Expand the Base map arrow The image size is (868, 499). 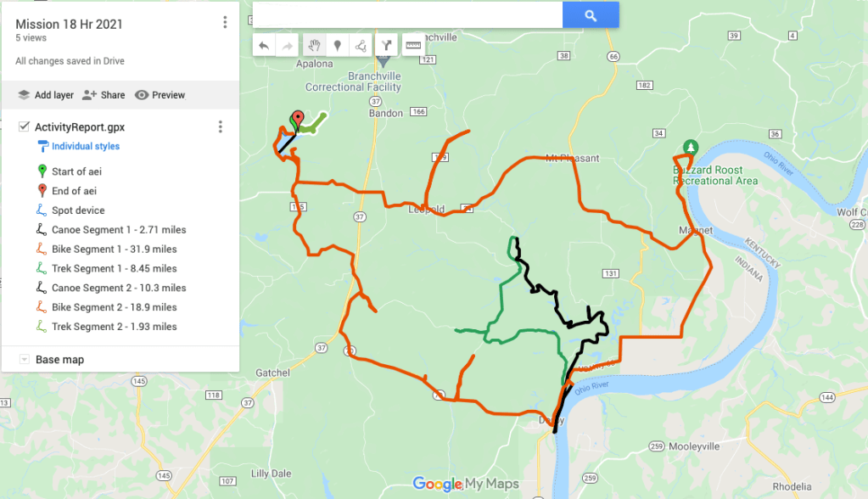pos(25,360)
